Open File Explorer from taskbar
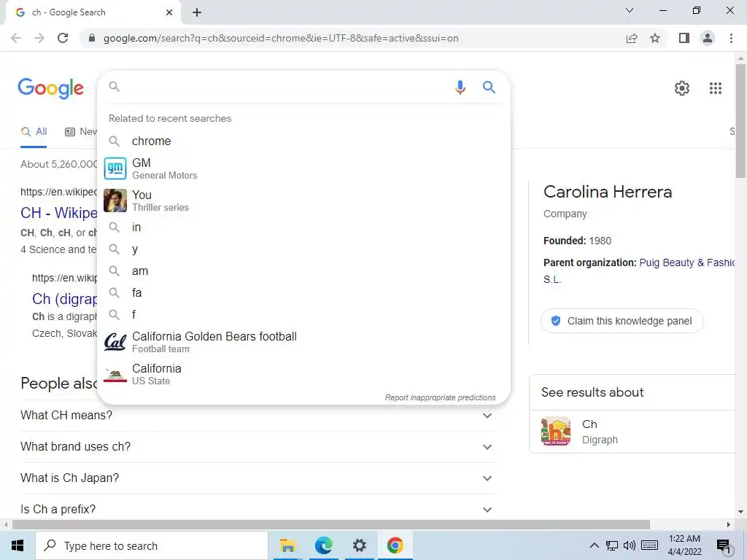Image resolution: width=747 pixels, height=560 pixels. click(x=287, y=545)
